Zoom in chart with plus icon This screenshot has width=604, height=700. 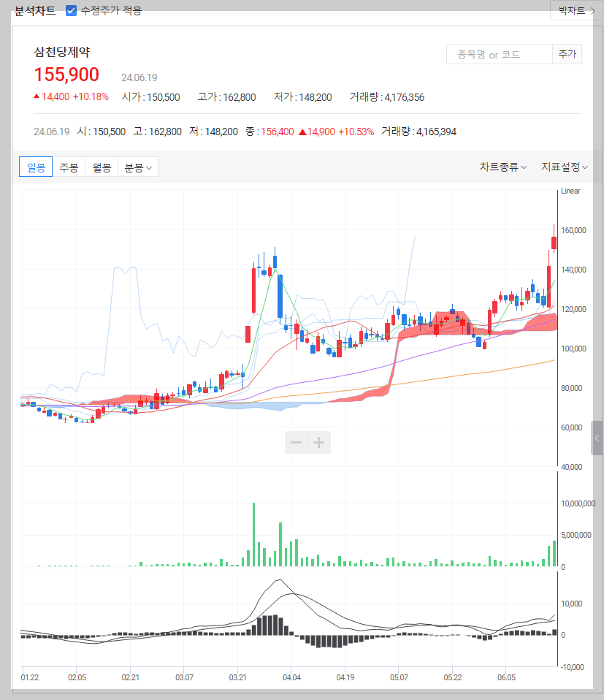318,442
